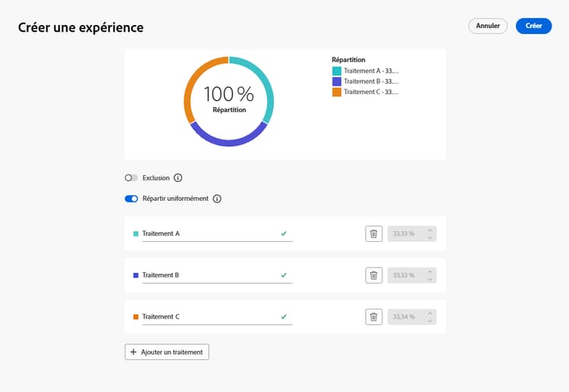
Task: Click the teal square beside Traitement A name
Action: point(136,234)
